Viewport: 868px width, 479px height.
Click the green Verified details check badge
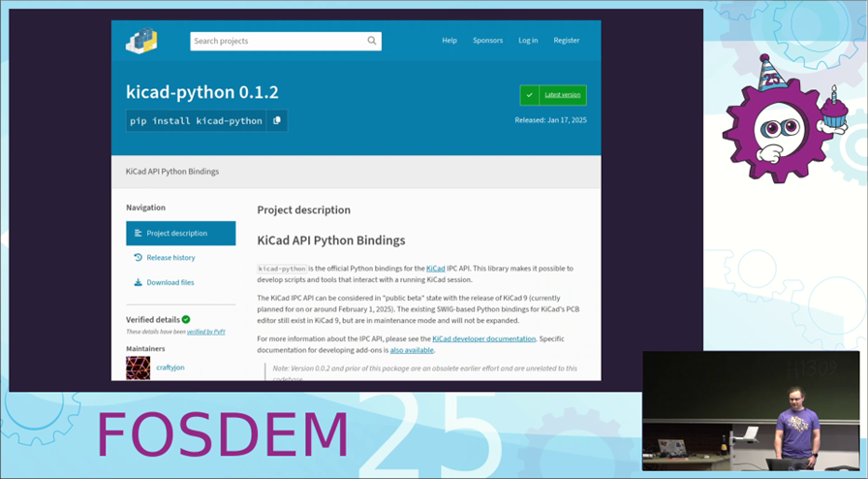[x=186, y=319]
